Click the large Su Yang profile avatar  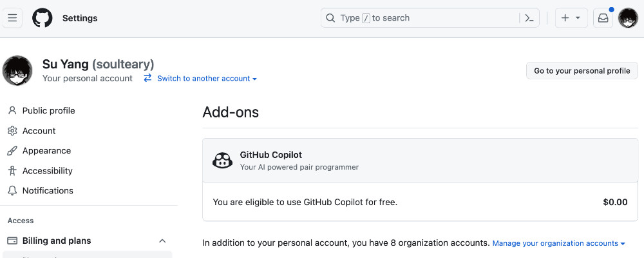click(17, 71)
